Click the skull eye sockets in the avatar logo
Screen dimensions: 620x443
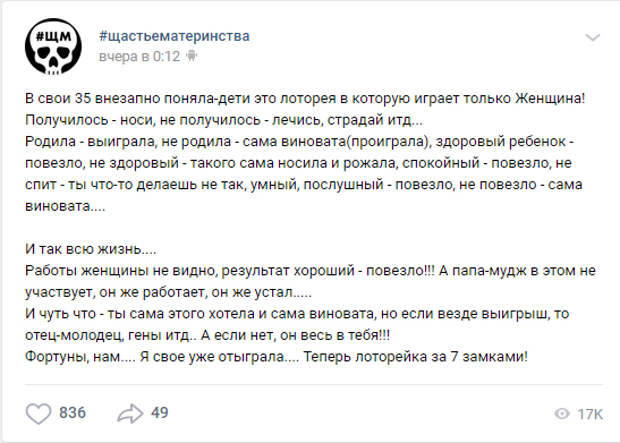(53, 53)
